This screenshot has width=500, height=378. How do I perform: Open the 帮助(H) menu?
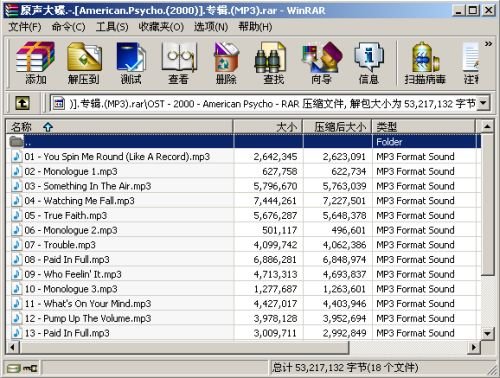[x=255, y=27]
